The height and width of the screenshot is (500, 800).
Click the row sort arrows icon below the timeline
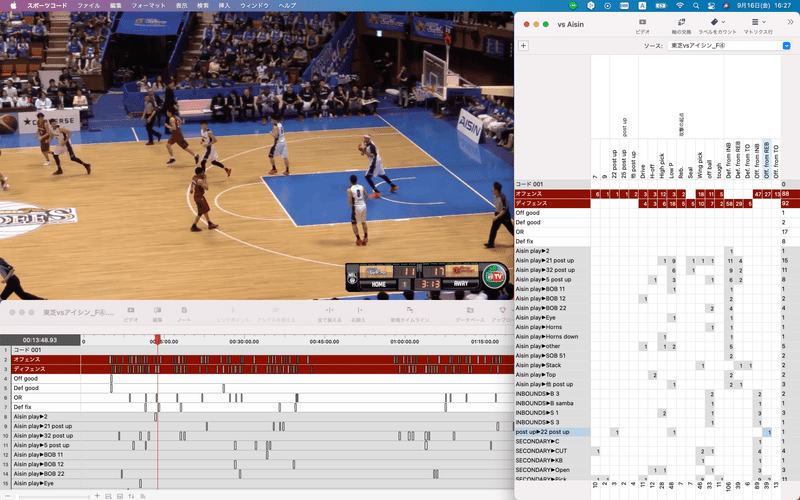click(x=131, y=496)
